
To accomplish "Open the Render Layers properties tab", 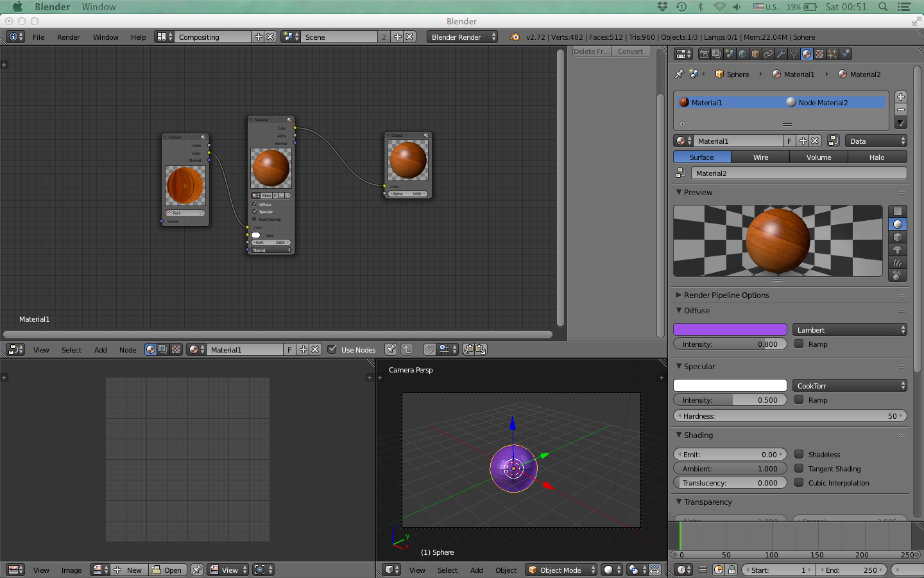I will click(717, 54).
